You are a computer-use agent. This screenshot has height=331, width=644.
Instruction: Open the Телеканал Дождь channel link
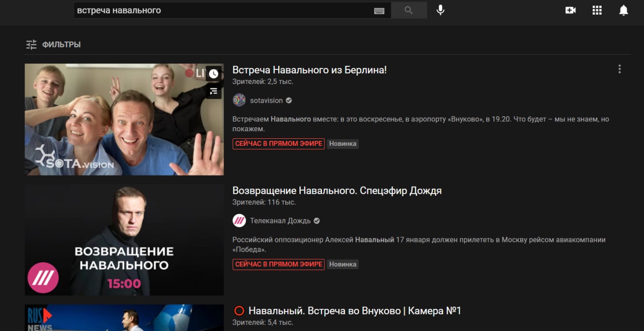(280, 220)
